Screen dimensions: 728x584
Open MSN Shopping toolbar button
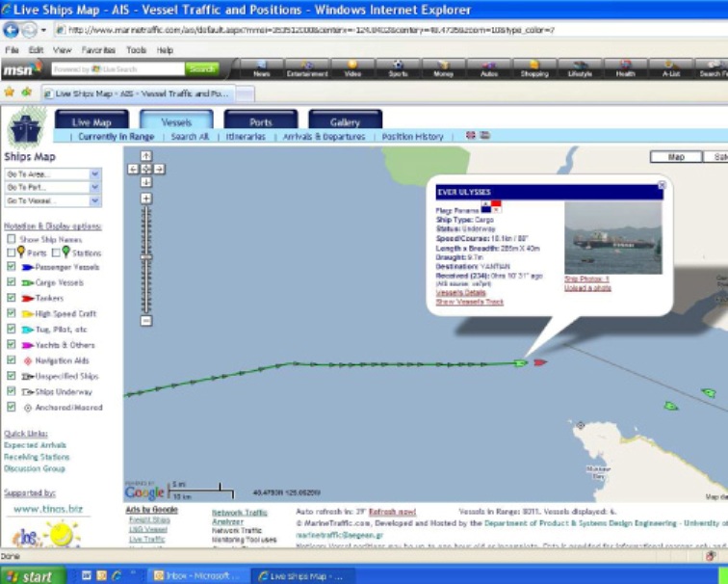coord(534,68)
